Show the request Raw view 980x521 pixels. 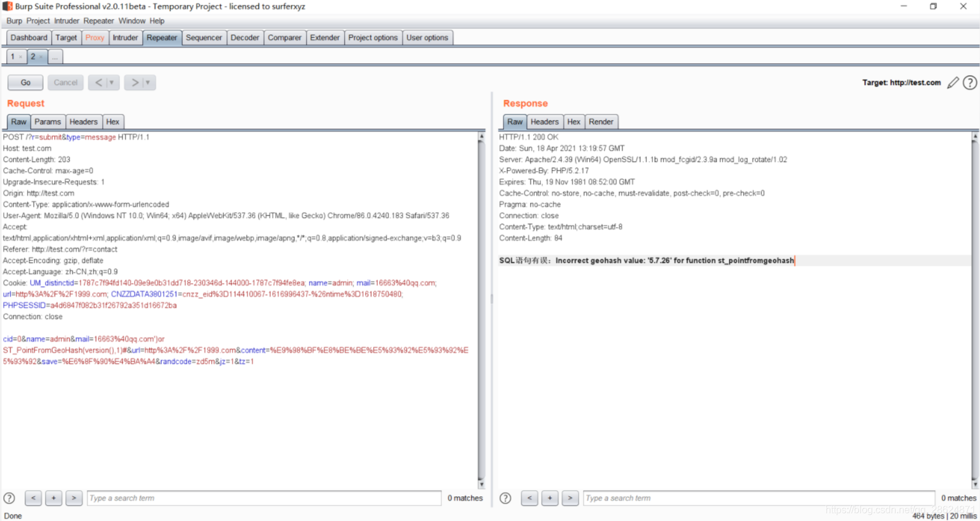pos(19,122)
